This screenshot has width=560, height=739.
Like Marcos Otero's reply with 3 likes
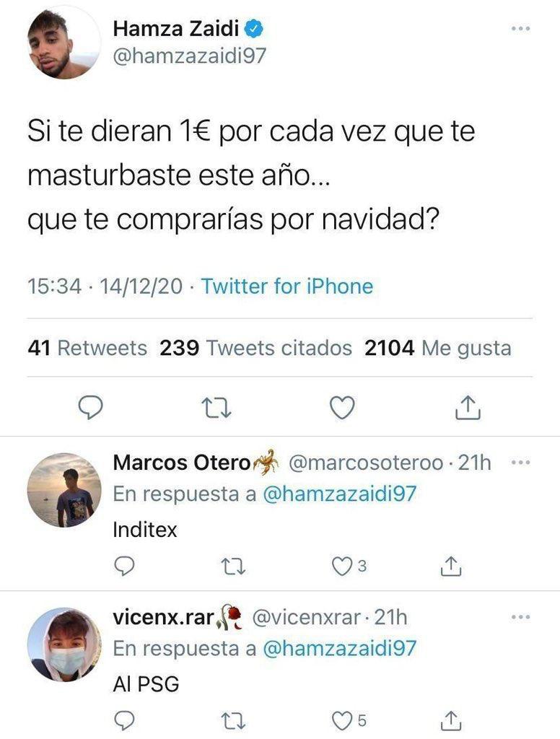[349, 566]
